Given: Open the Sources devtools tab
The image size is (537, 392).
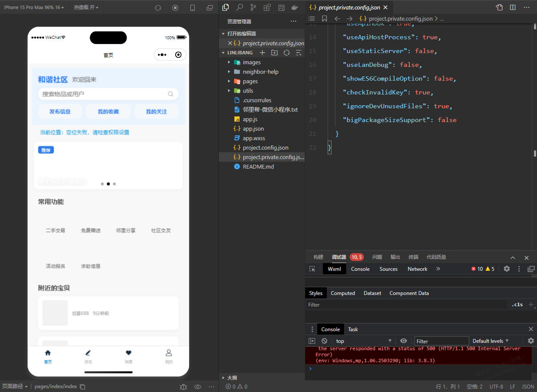Looking at the screenshot, I should click(389, 269).
